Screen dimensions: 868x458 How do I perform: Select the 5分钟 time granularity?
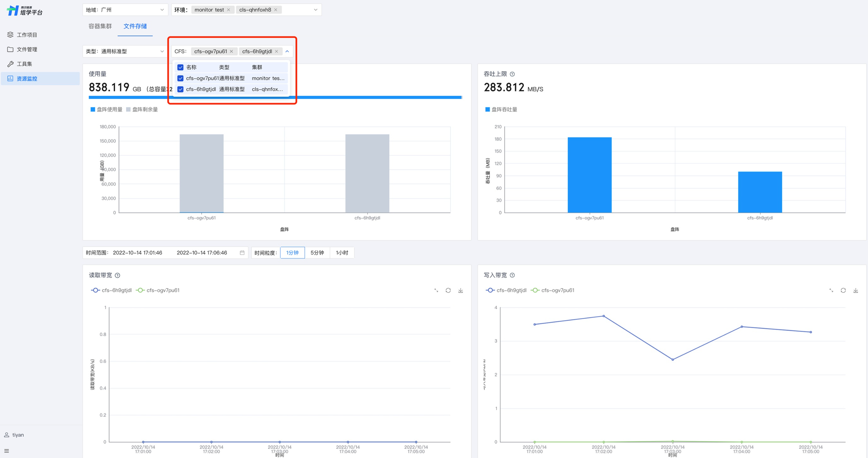tap(317, 253)
